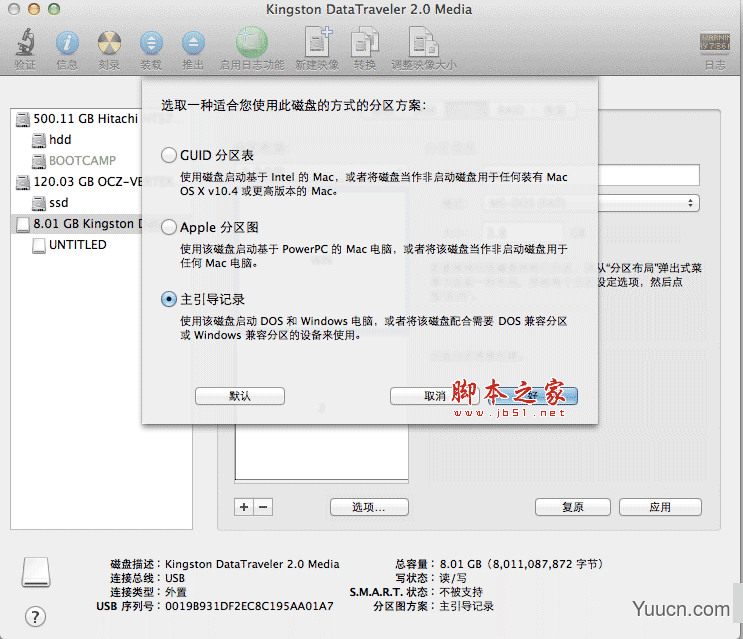Click the 刻录 (Burn) toolbar icon
Viewport: 743px width, 639px height.
point(109,43)
